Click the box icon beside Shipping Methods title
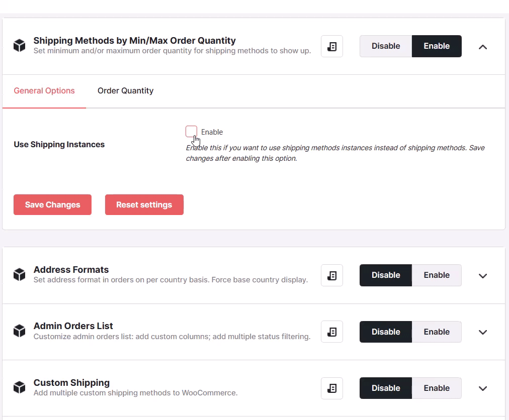The image size is (509, 420). pos(20,45)
